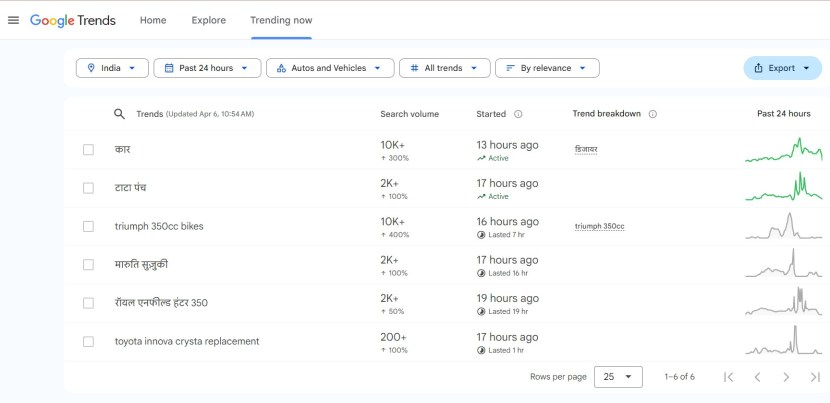
Task: Open the triumph 350cc breakdown link
Action: (599, 226)
